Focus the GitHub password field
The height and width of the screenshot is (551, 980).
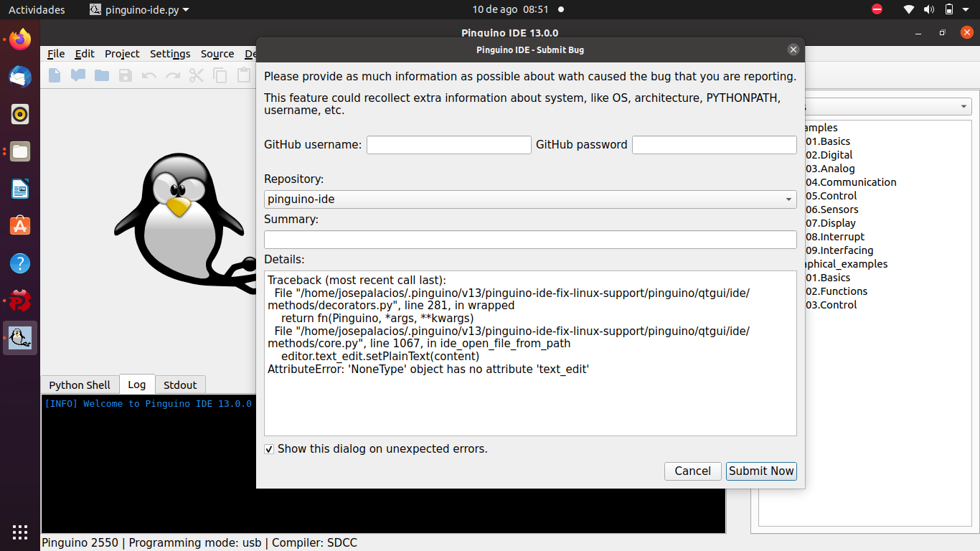point(715,145)
